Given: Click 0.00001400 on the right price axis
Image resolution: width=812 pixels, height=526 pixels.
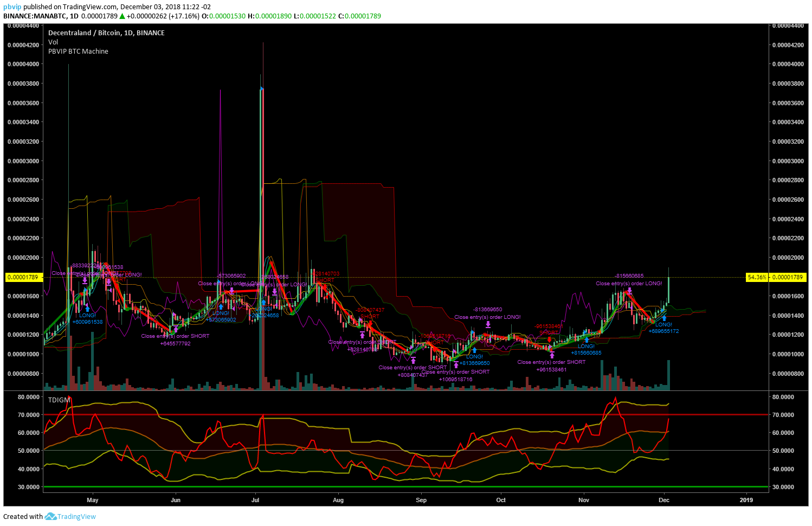Looking at the screenshot, I should coord(788,316).
